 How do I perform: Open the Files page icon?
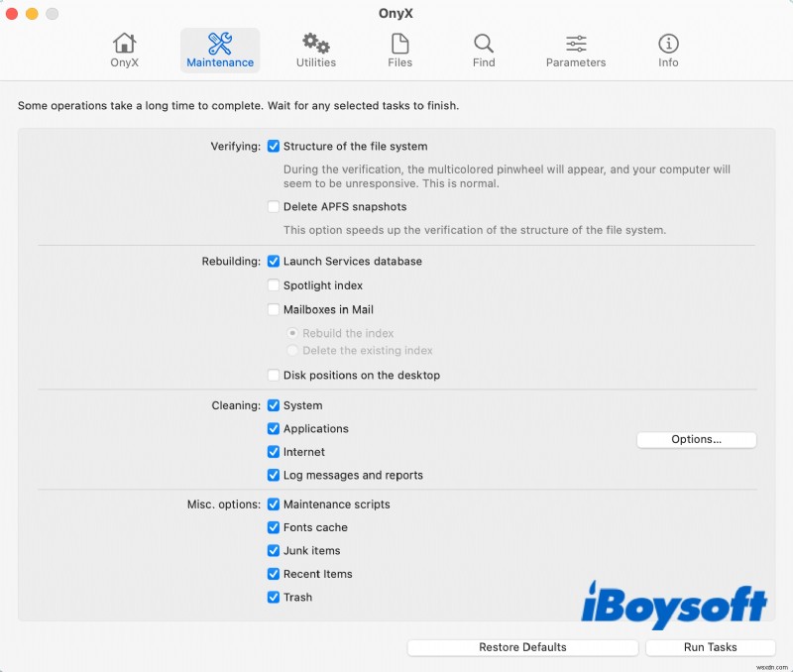(399, 44)
